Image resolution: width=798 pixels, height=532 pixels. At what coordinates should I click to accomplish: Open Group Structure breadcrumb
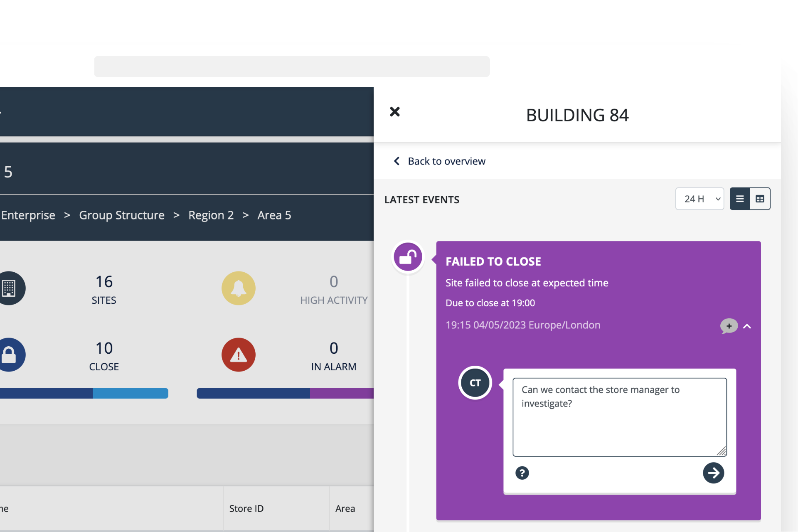[122, 215]
